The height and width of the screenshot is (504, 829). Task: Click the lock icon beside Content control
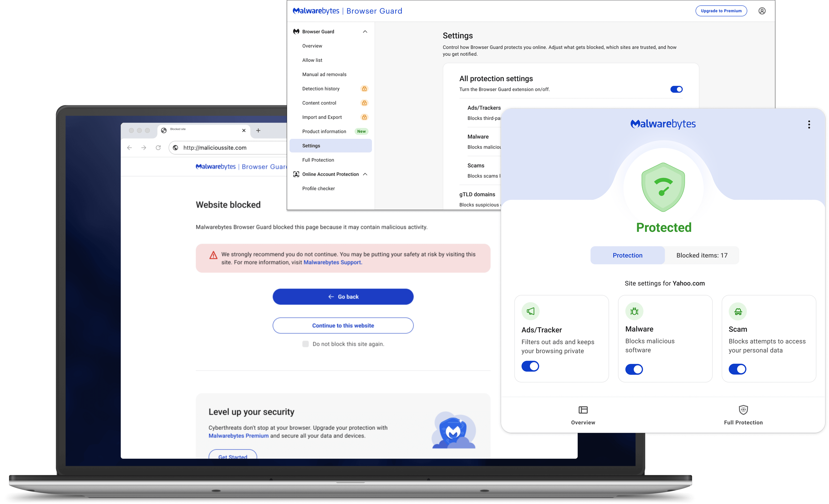(x=364, y=103)
